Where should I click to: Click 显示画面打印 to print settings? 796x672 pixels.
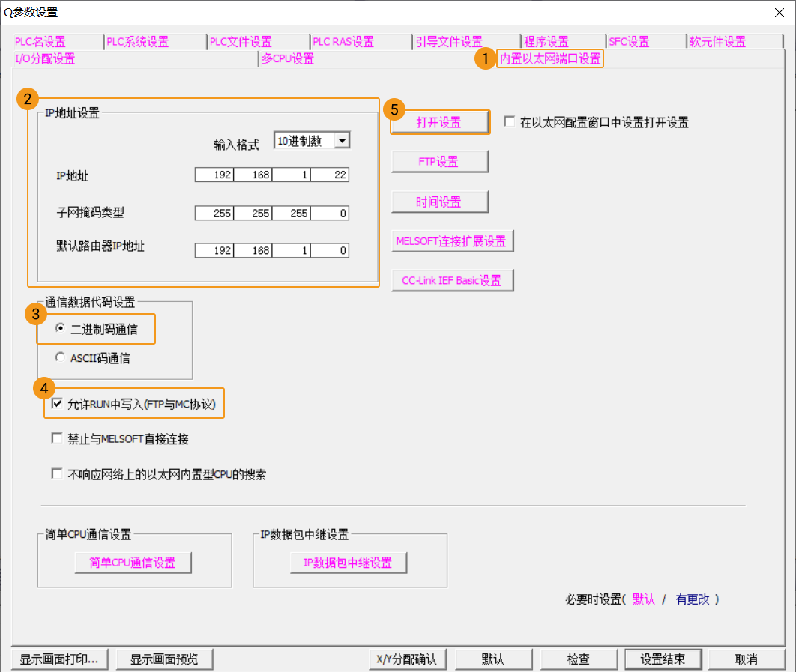click(59, 659)
